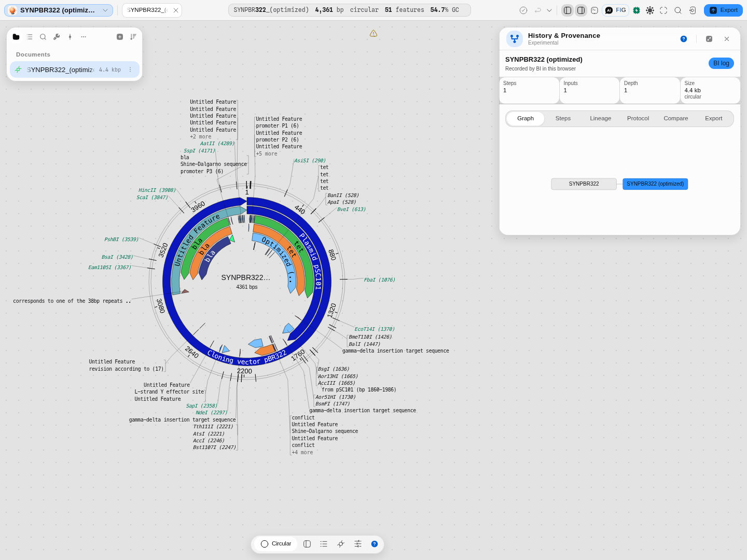
Task: Open search in the Documents sidebar
Action: (x=43, y=37)
